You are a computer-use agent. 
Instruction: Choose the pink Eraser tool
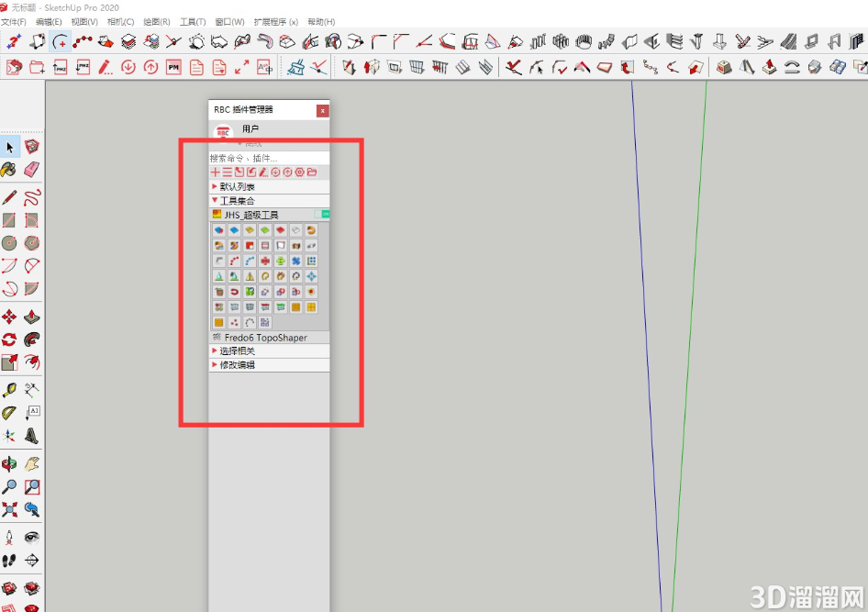point(32,170)
